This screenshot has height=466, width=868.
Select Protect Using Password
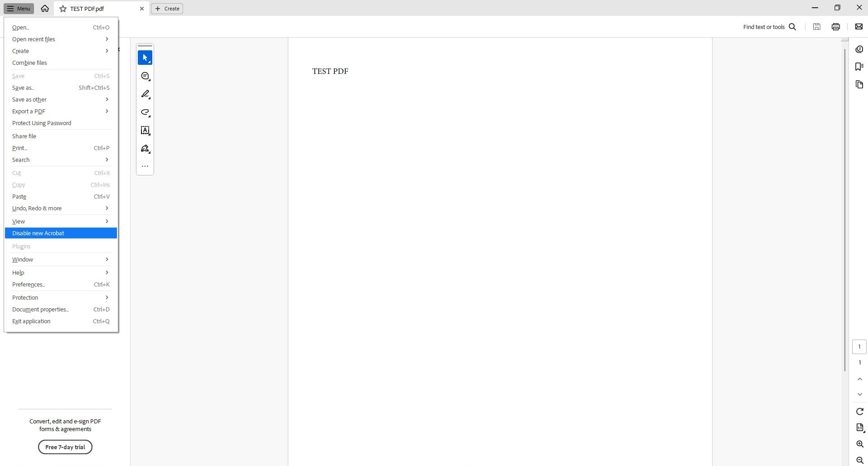(x=61, y=123)
